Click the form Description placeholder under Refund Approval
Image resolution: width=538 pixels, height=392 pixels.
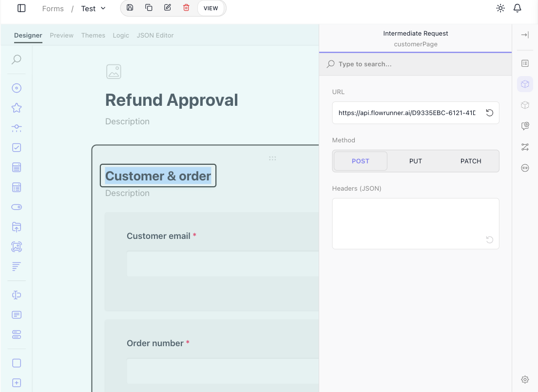[x=127, y=121]
